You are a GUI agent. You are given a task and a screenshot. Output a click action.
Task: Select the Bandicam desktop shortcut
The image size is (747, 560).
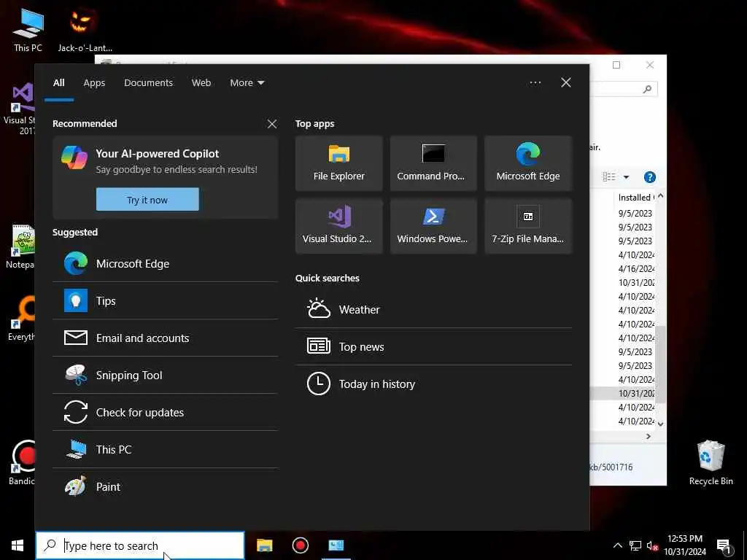click(21, 463)
